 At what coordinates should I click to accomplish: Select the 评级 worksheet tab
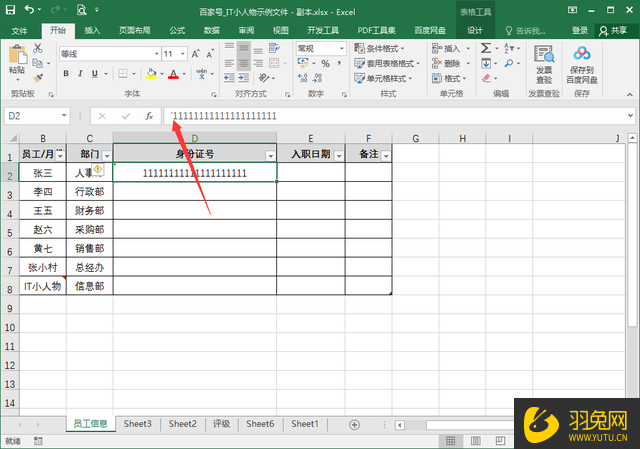tap(221, 424)
